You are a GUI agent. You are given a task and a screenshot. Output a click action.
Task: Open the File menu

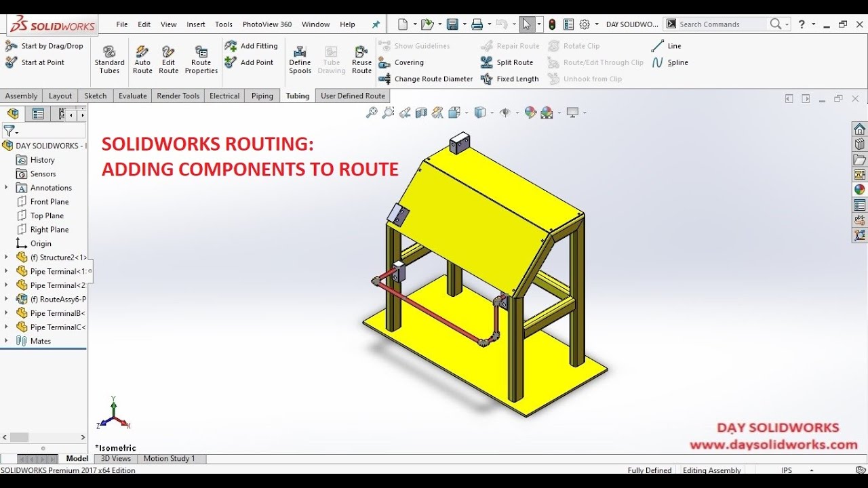(x=121, y=24)
